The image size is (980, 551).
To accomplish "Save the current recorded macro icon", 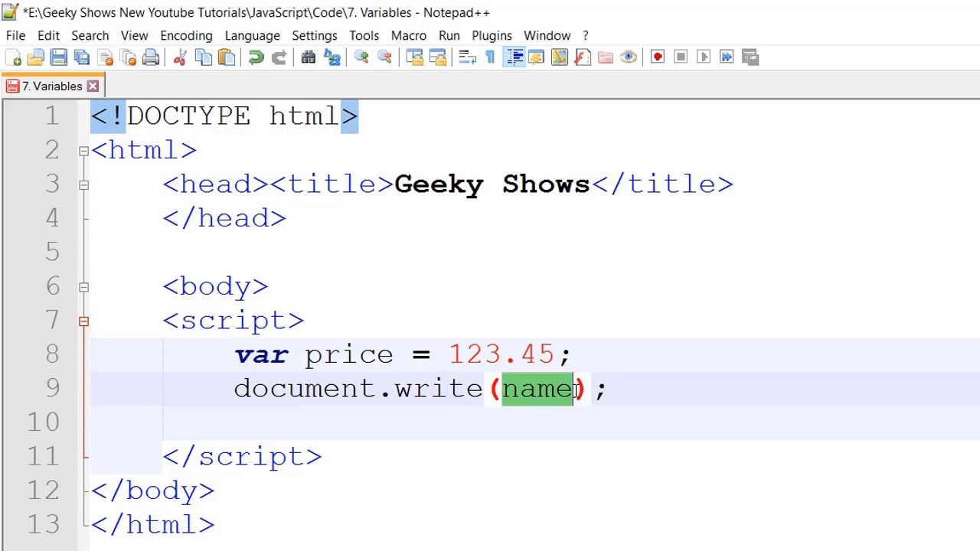I will click(x=750, y=57).
